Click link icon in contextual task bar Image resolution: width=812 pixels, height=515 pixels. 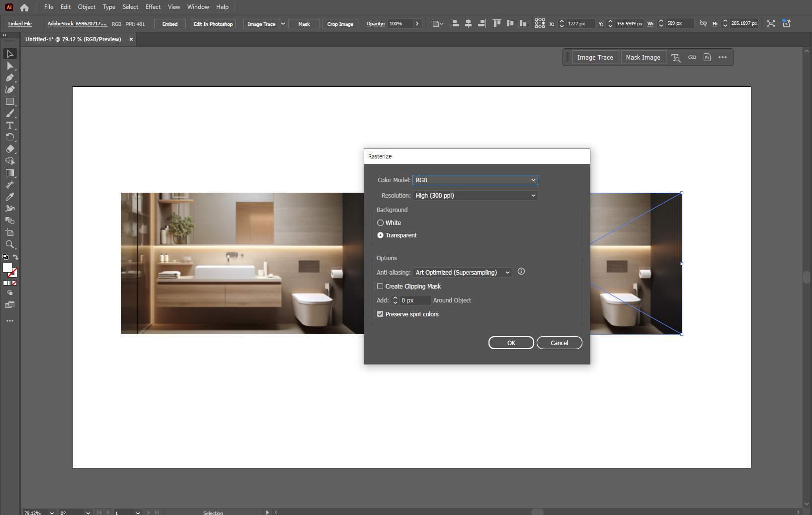point(692,58)
